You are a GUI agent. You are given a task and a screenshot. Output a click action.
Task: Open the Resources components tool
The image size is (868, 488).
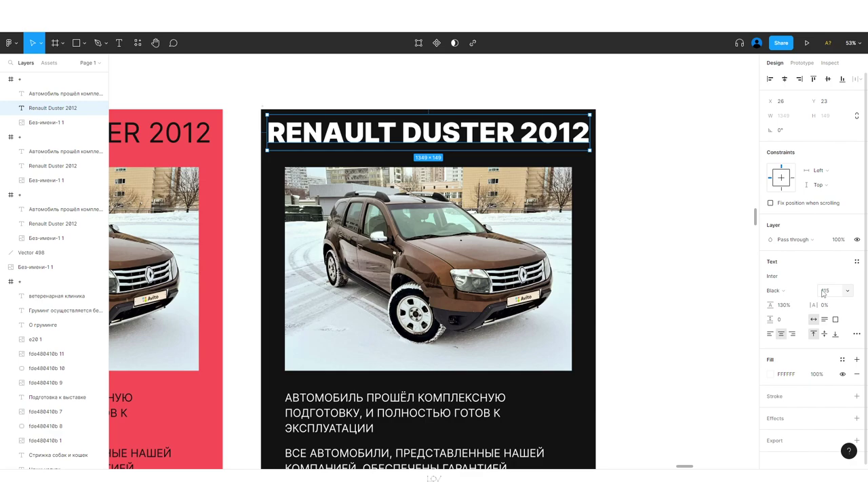coord(138,43)
